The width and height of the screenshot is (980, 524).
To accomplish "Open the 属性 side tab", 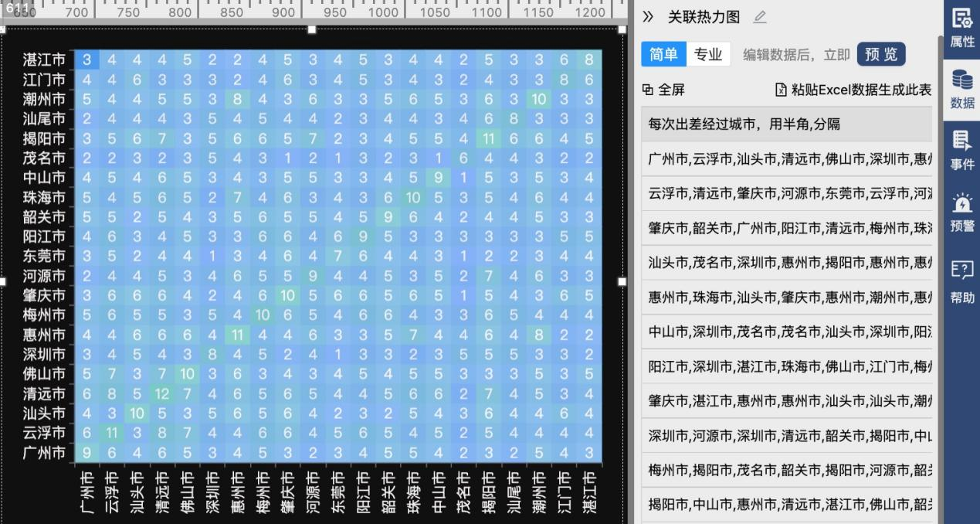I will click(962, 29).
